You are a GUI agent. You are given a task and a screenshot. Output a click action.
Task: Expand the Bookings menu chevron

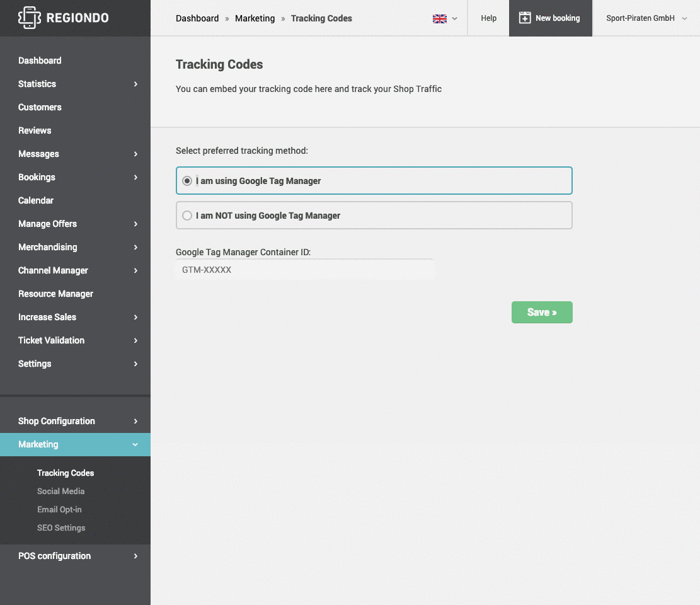coord(135,177)
